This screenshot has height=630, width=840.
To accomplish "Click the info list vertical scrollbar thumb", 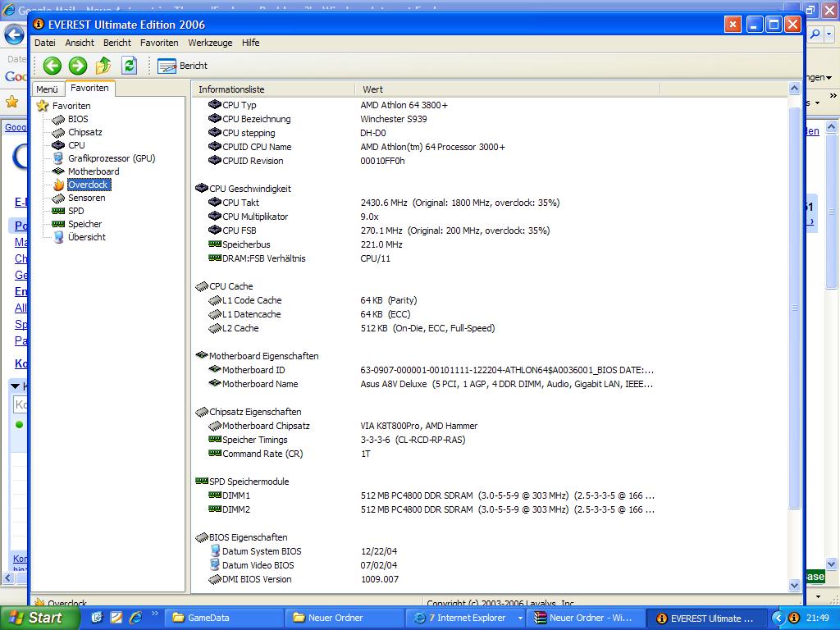I will (794, 308).
